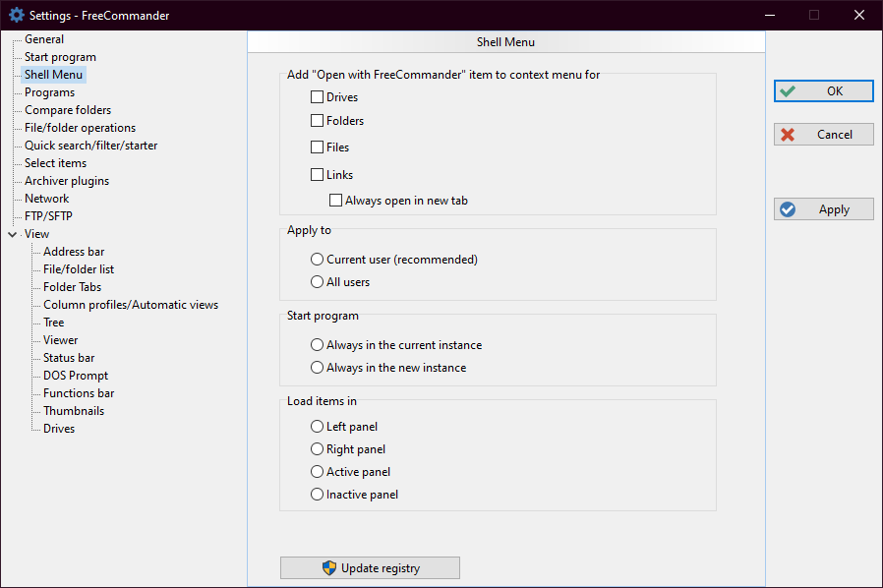Open the Folder Tabs settings page
Viewport: 883px width, 588px height.
(72, 287)
